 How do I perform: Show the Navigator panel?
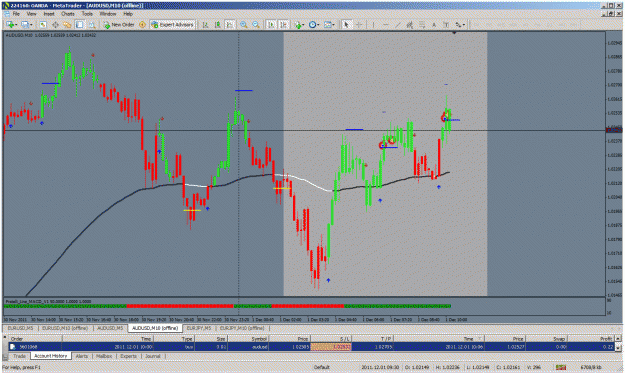tap(67, 25)
